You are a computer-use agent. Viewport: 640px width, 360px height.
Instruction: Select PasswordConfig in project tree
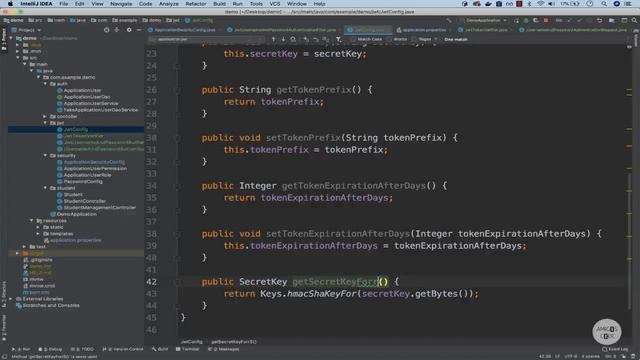[83, 181]
